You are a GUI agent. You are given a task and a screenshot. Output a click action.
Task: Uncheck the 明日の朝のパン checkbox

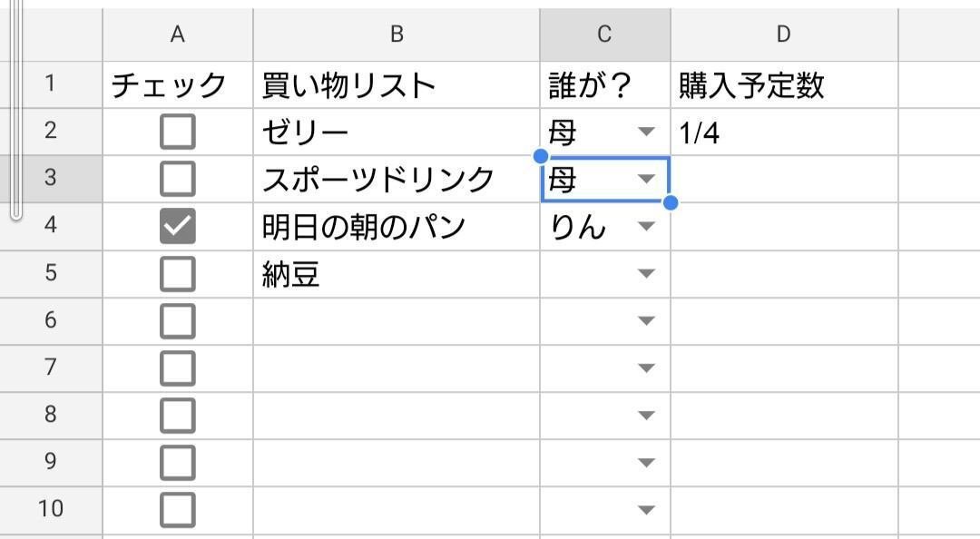[x=178, y=226]
